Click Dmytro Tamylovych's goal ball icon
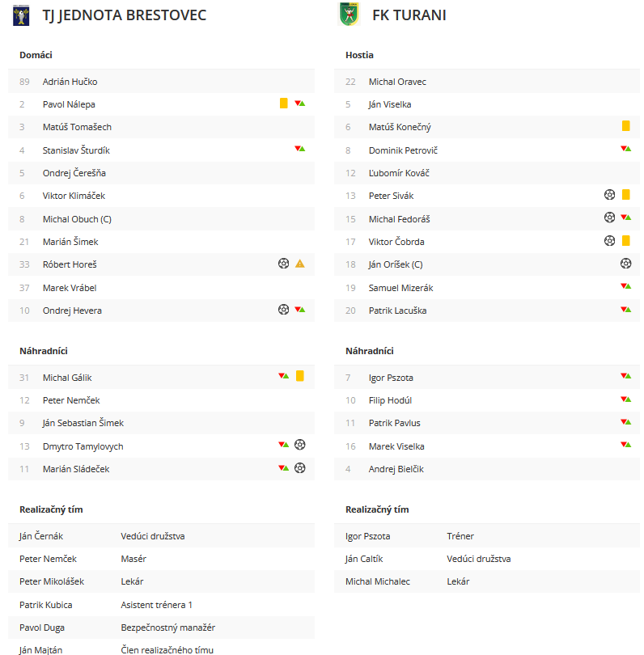The image size is (644, 655). [x=299, y=445]
